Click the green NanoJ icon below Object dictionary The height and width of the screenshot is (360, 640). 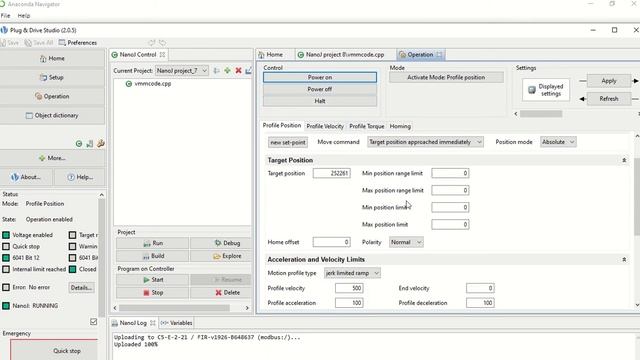[79, 144]
